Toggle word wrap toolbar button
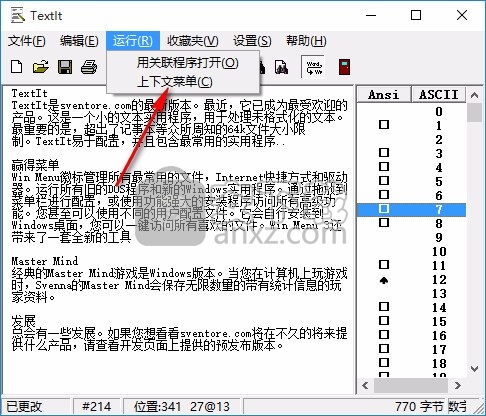The height and width of the screenshot is (416, 486). click(x=314, y=67)
